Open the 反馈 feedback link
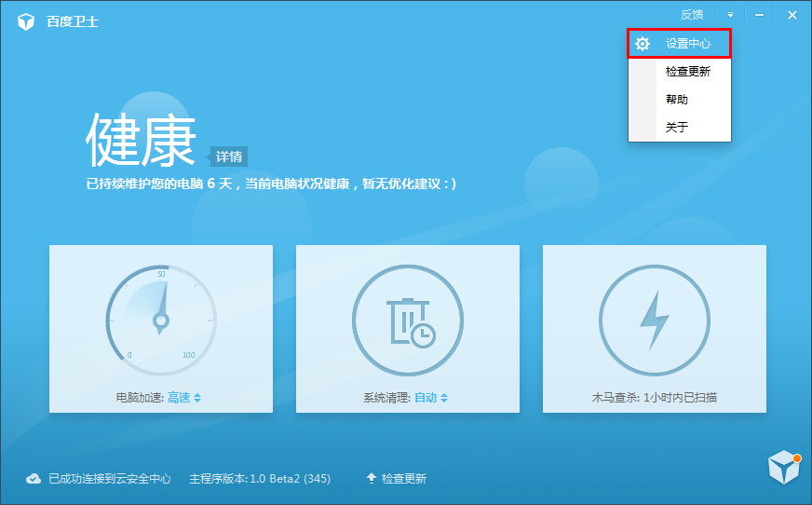This screenshot has width=812, height=505. click(692, 15)
